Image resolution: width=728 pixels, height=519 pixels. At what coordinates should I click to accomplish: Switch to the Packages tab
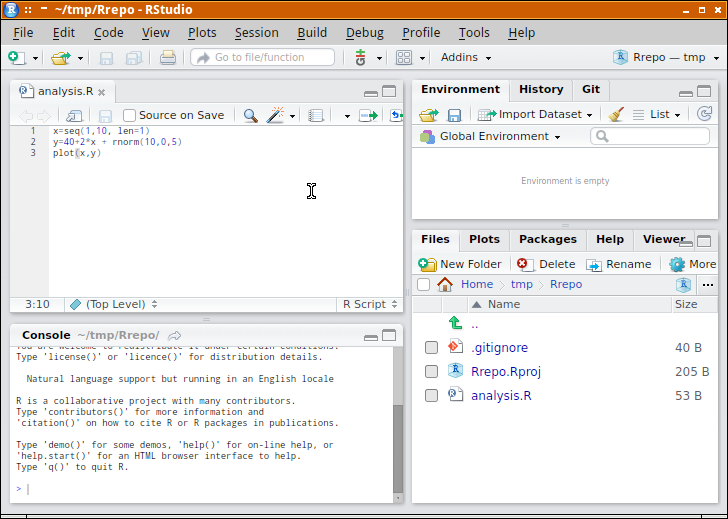coord(547,240)
